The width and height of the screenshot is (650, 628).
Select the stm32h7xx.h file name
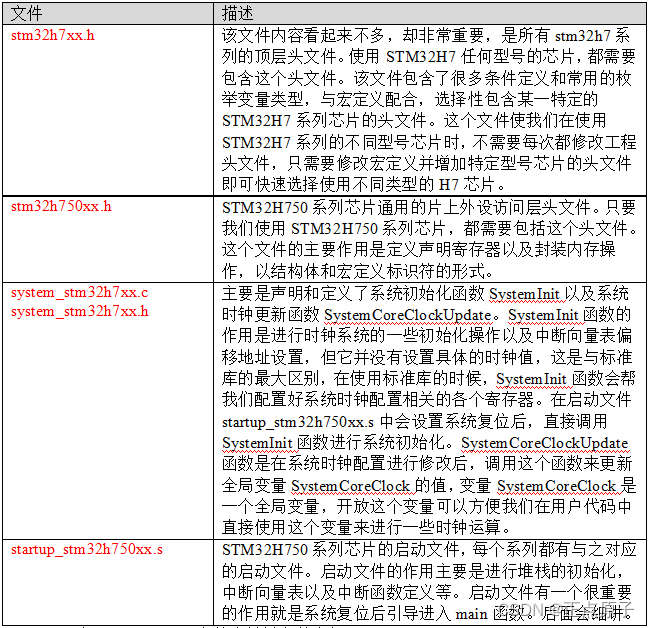click(x=53, y=35)
